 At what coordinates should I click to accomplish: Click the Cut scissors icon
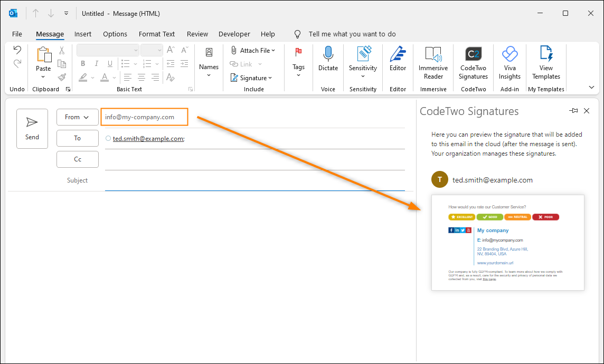click(x=62, y=51)
